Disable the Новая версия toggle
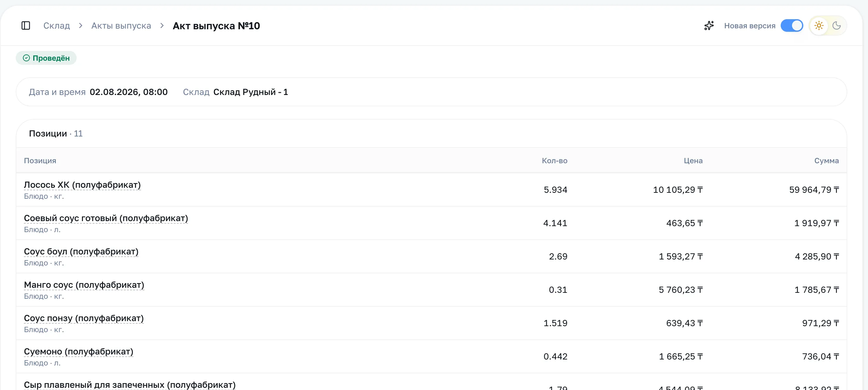 [792, 26]
